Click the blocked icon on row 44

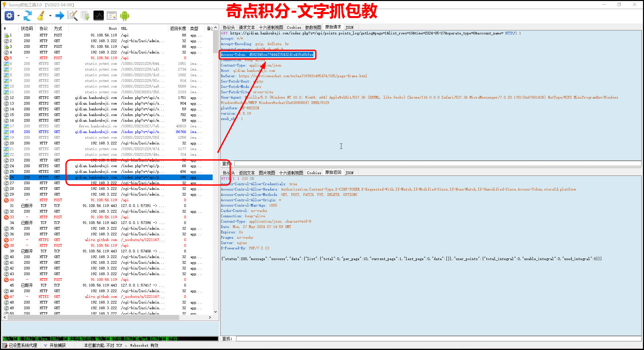pyautogui.click(x=6, y=280)
